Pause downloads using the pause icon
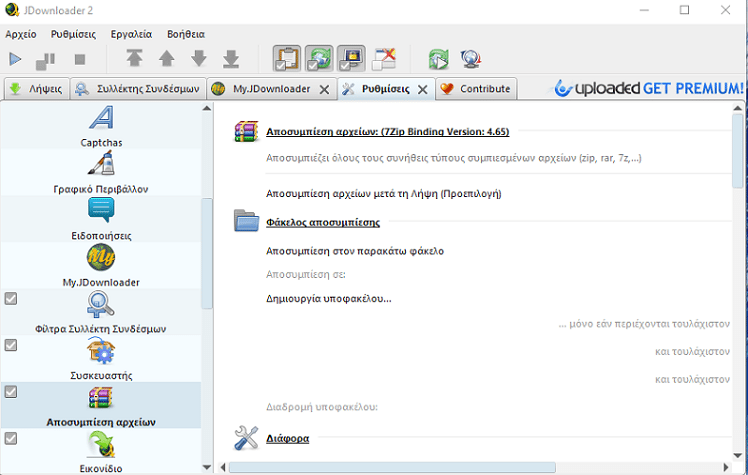This screenshot has width=748, height=475. click(x=46, y=60)
